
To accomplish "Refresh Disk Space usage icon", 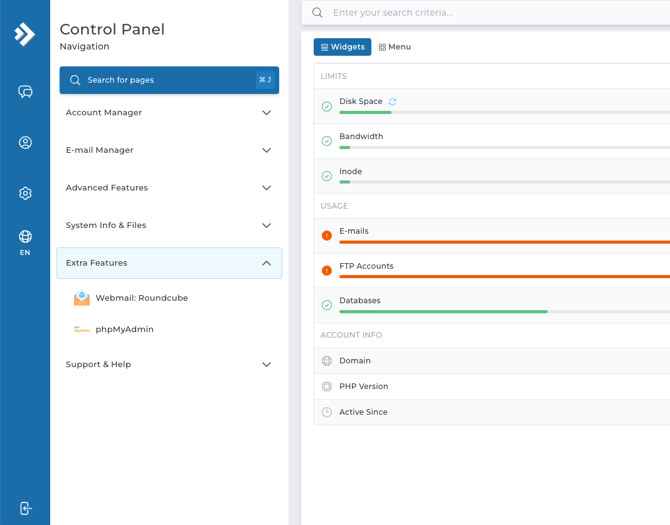I will coord(392,101).
